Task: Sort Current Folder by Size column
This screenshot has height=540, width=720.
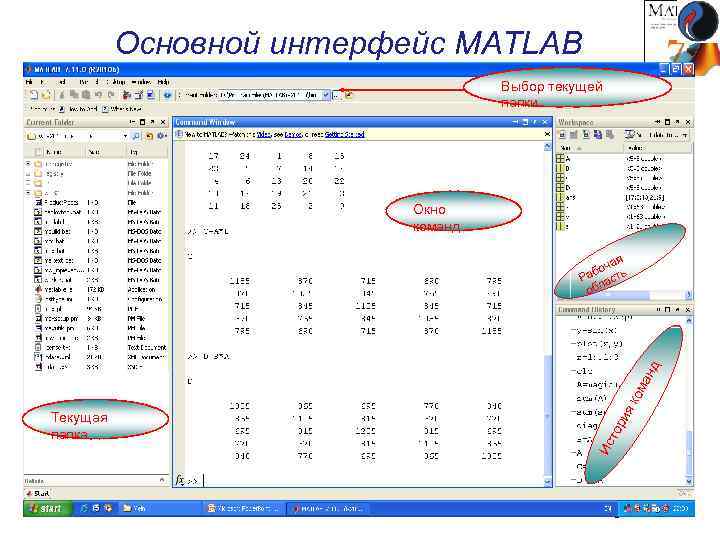Action: [x=105, y=152]
